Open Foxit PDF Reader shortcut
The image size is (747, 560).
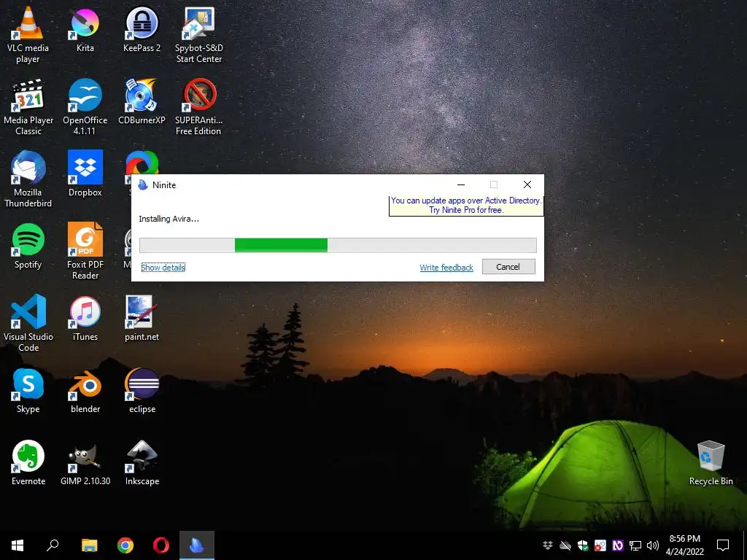point(85,252)
